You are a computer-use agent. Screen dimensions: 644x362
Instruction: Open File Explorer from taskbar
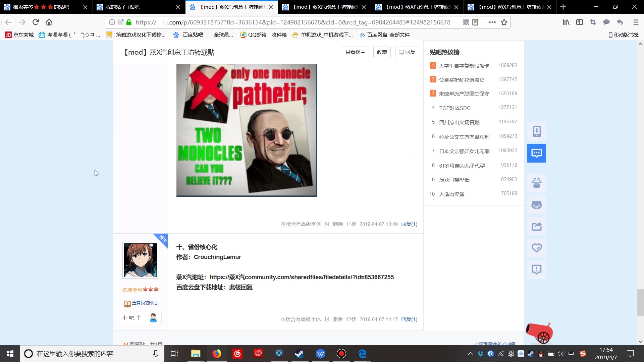point(196,354)
